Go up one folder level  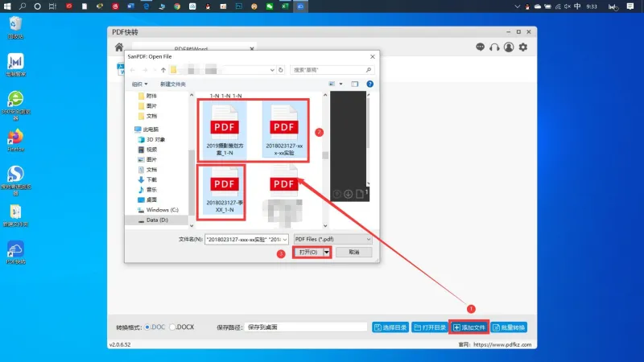(163, 70)
